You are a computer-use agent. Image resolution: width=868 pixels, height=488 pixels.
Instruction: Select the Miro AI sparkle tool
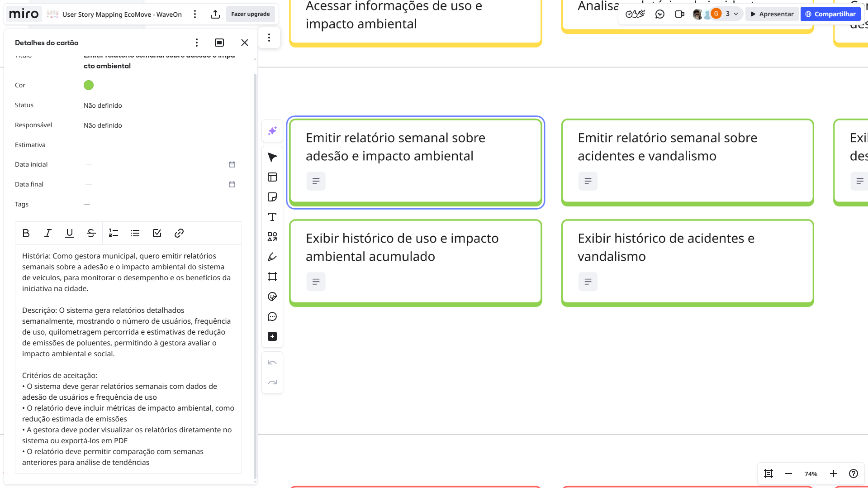[272, 131]
